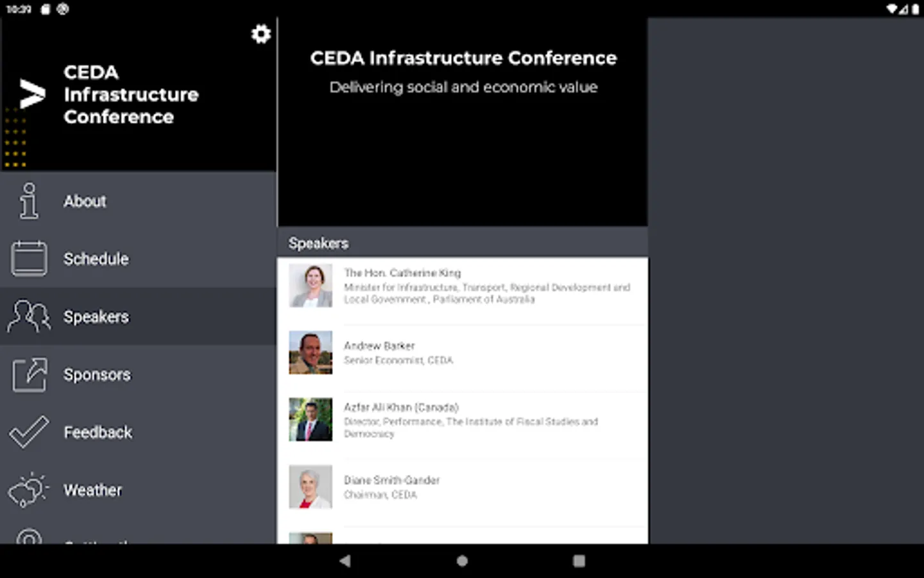Click the CEDA arrow logo
The image size is (924, 578).
pyautogui.click(x=32, y=94)
